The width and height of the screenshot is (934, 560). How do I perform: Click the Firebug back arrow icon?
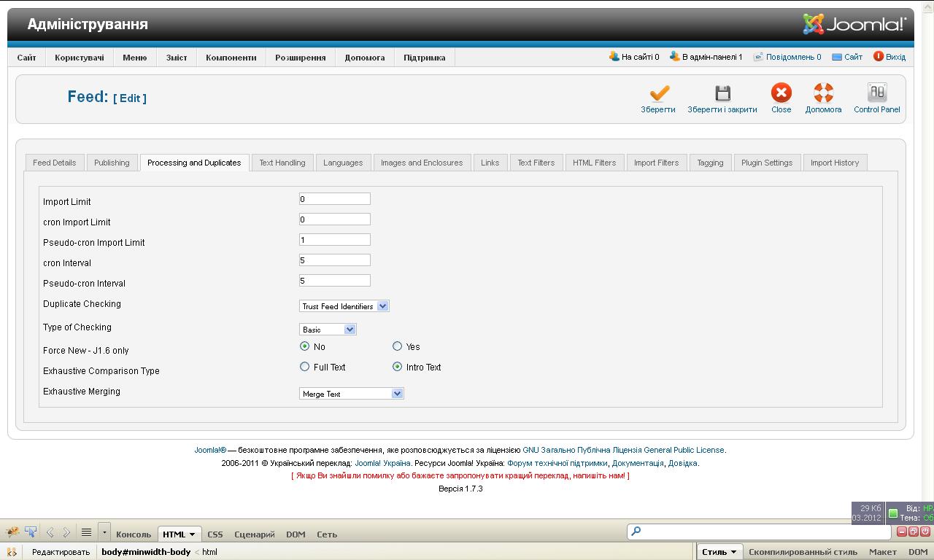pos(50,532)
